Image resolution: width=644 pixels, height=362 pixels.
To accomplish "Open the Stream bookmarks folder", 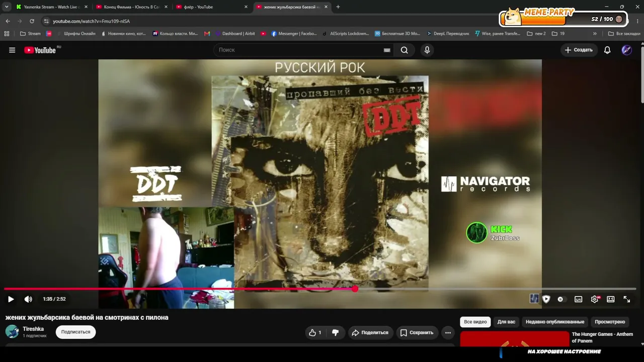I will (31, 34).
